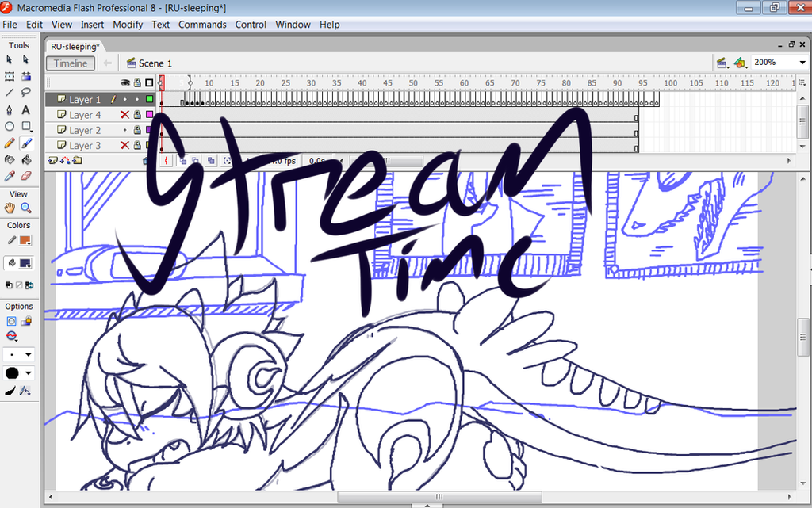This screenshot has width=812, height=508.
Task: Show hidden Layer 4 via red X
Action: pos(124,115)
